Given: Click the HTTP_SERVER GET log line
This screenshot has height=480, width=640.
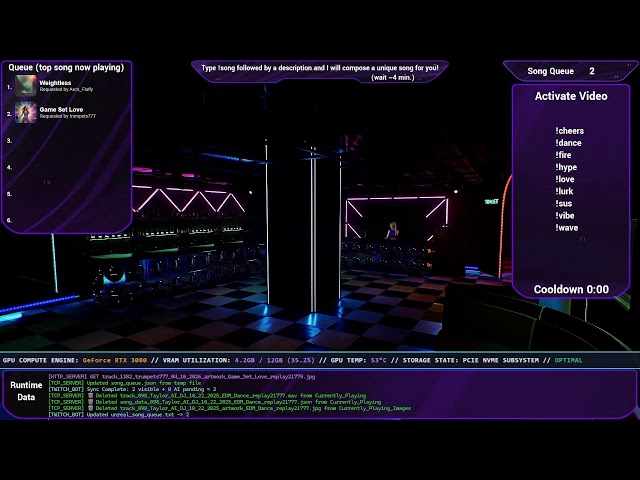Looking at the screenshot, I should 182,377.
